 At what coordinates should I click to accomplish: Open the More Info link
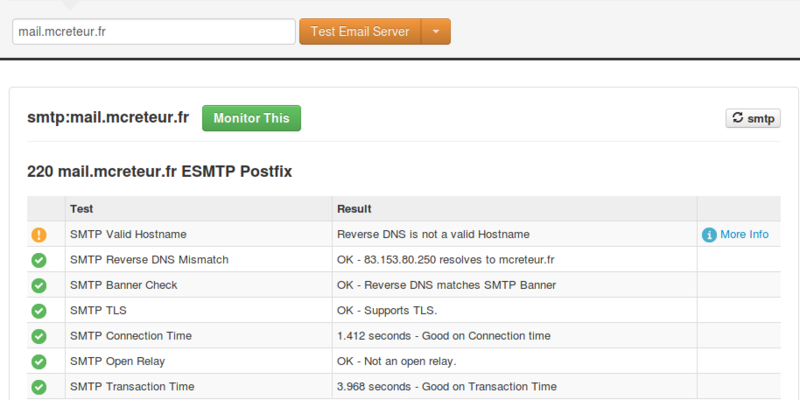click(x=744, y=235)
